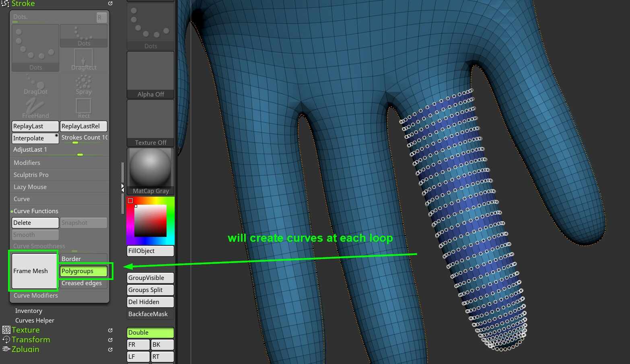Viewport: 630px width, 364px height.
Task: Open the Texture Off selector
Action: click(150, 123)
